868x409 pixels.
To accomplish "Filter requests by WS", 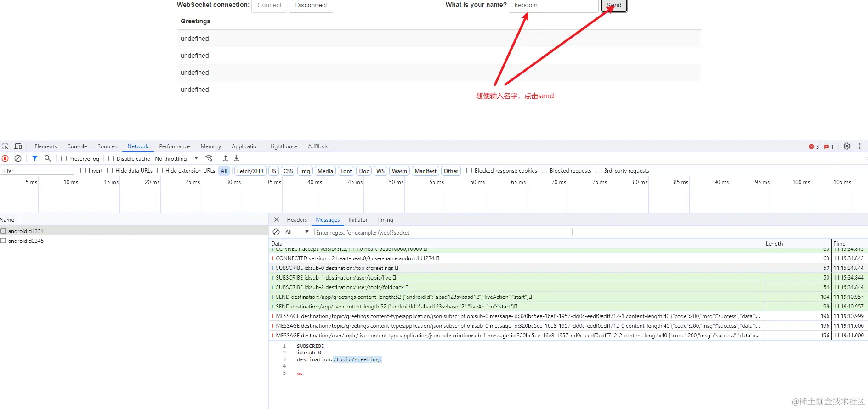I will pyautogui.click(x=380, y=171).
